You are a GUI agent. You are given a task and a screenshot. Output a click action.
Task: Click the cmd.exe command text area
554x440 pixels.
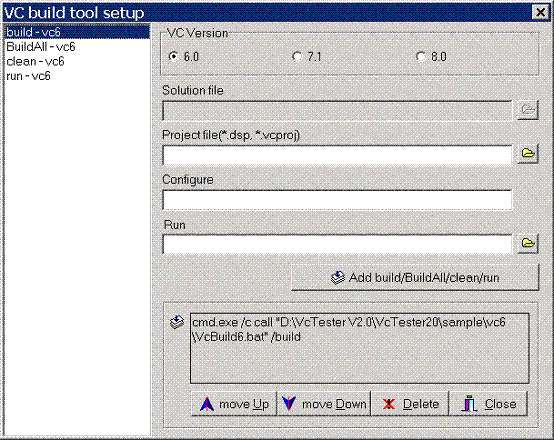click(x=360, y=348)
